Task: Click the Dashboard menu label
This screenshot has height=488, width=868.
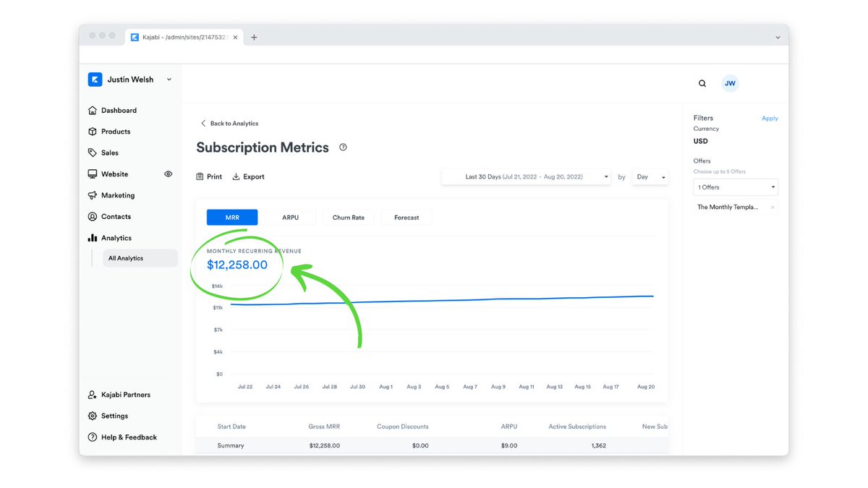Action: 119,111
